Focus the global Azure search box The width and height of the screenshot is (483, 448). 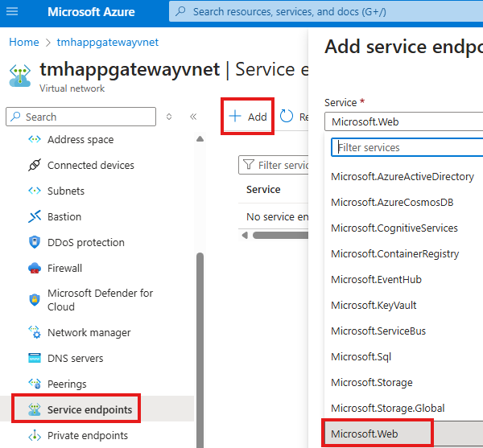click(326, 12)
